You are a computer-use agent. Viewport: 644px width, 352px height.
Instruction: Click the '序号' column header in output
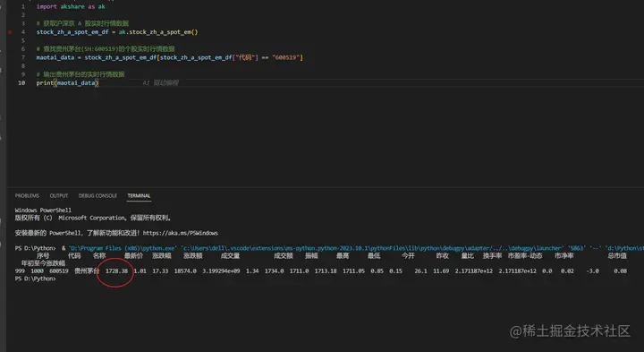point(43,256)
